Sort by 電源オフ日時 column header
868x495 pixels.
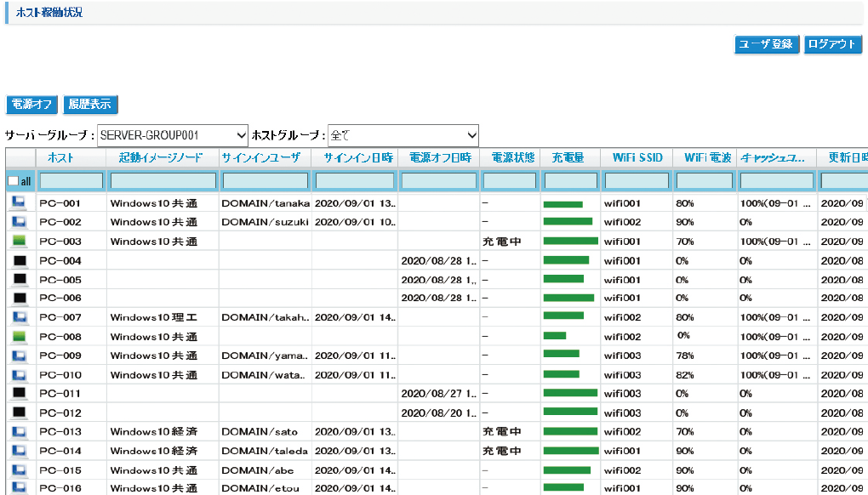click(x=441, y=157)
